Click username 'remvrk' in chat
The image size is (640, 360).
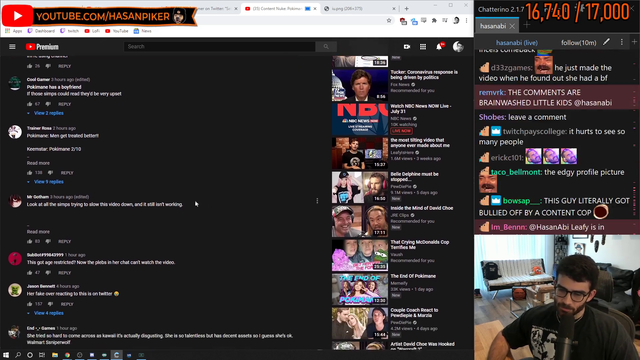(x=492, y=93)
